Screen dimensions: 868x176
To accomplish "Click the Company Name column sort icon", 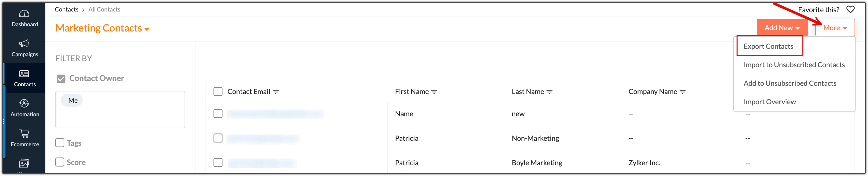I will click(x=682, y=92).
